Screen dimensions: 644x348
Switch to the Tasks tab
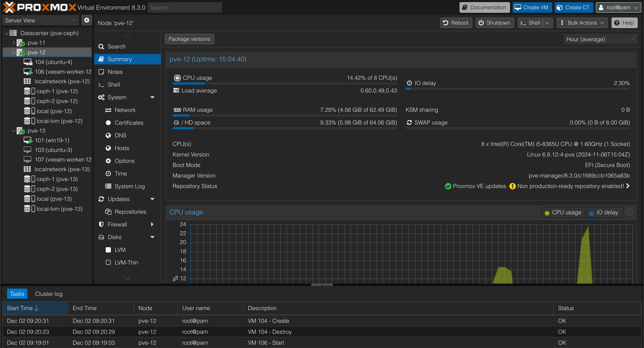click(17, 294)
